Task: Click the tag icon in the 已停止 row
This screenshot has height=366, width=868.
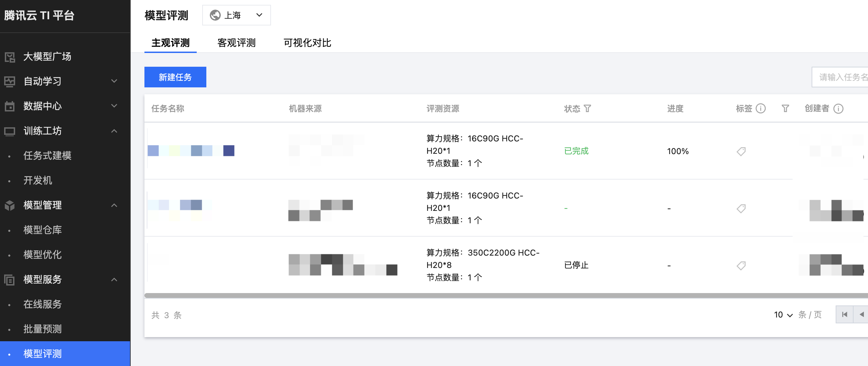Action: (741, 266)
